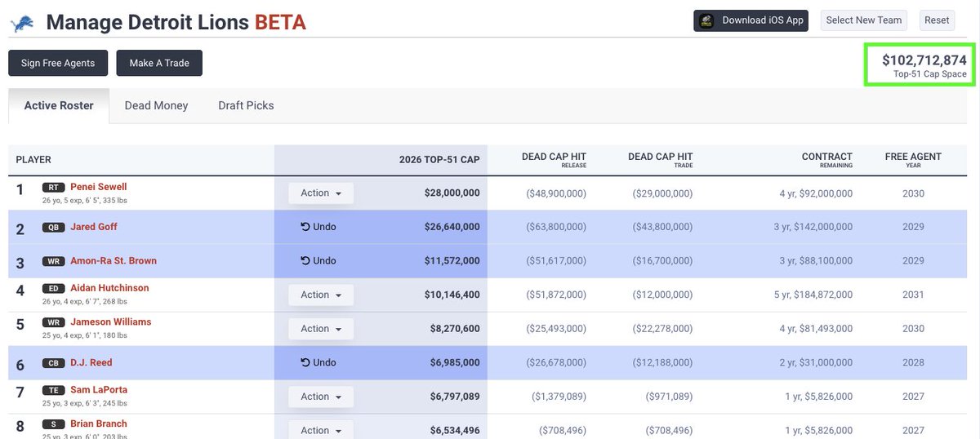Open Aidan Hutchinson's player link

(109, 288)
